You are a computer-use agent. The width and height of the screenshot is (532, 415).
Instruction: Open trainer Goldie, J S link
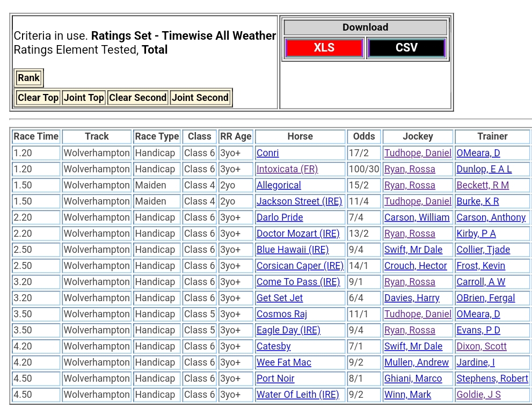(x=478, y=395)
